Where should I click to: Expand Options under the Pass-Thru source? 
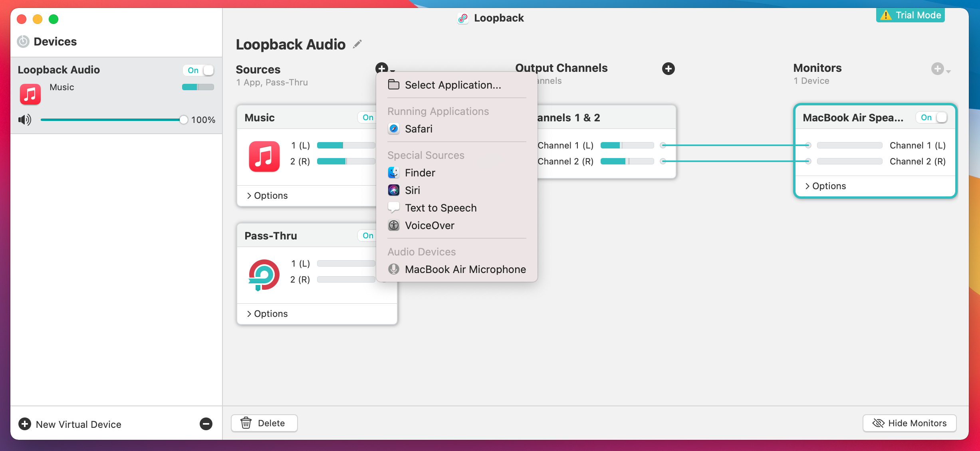click(267, 314)
